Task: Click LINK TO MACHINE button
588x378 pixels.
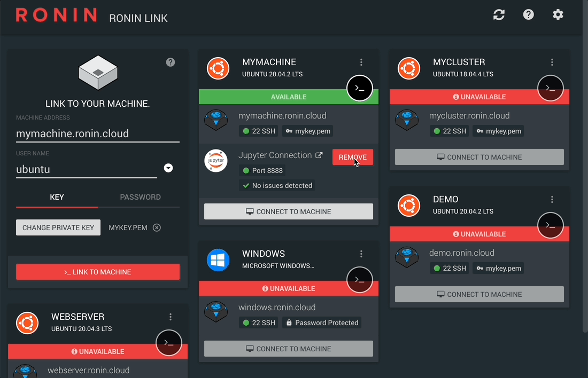Action: click(x=98, y=272)
